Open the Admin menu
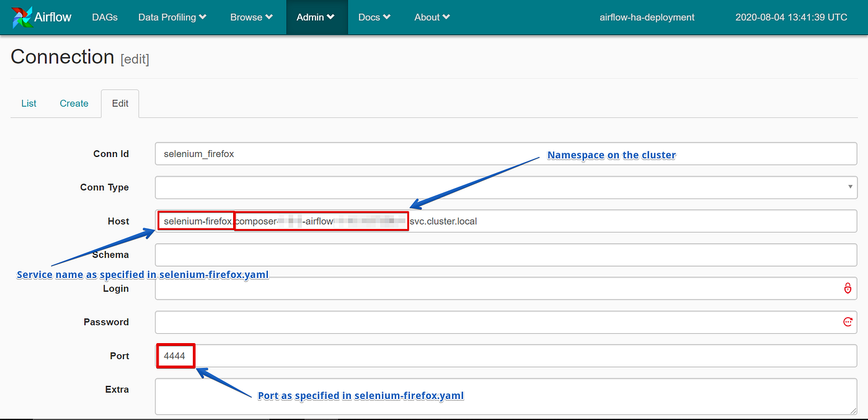This screenshot has width=868, height=420. (316, 17)
